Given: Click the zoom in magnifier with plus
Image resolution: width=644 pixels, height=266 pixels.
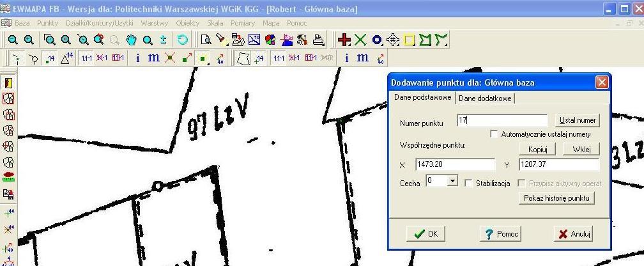Looking at the screenshot, I should tap(29, 40).
